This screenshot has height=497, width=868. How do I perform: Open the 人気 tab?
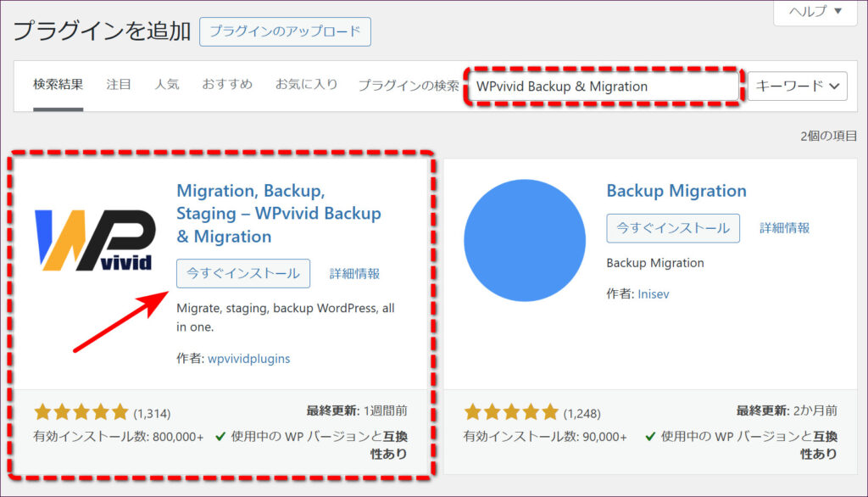point(166,85)
